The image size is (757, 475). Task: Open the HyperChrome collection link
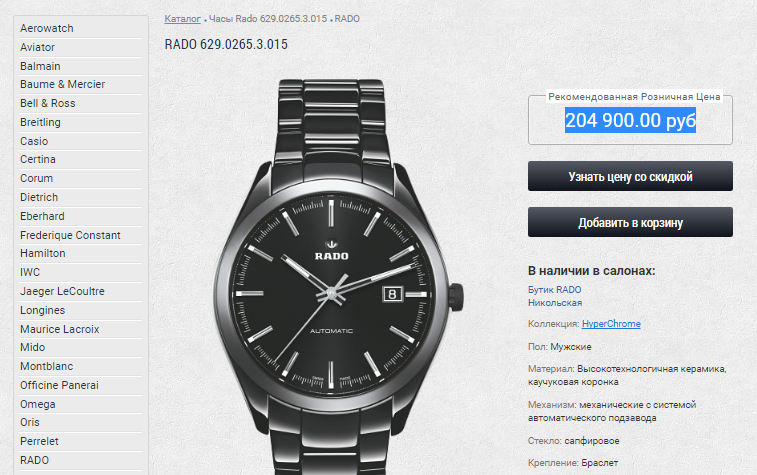611,324
